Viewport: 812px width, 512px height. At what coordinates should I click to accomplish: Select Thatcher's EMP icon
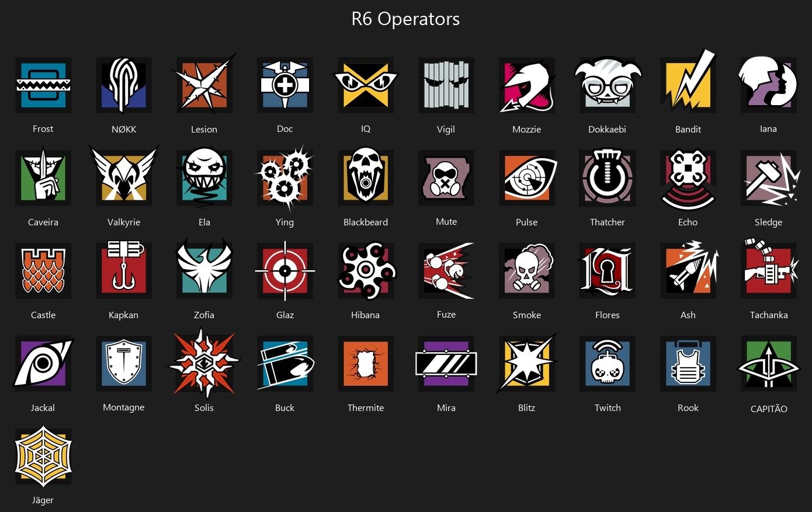(x=608, y=177)
